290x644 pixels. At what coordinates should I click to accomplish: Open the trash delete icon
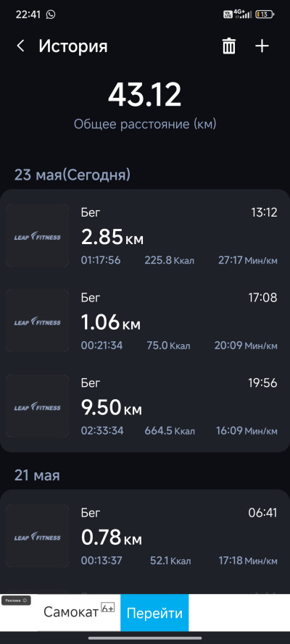[229, 46]
